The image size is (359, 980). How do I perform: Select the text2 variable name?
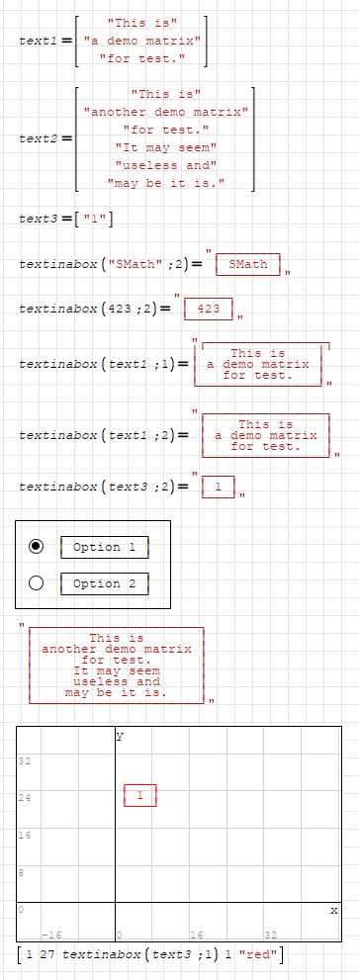[38, 138]
